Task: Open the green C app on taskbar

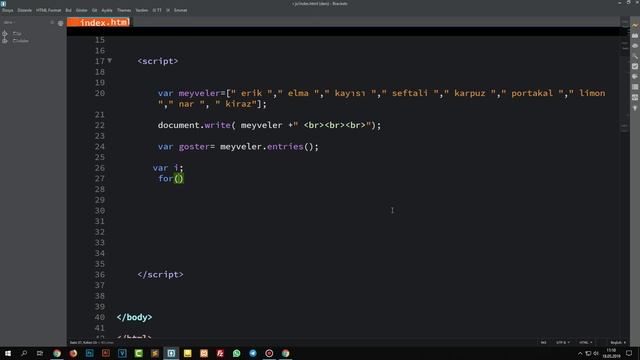Action: (138, 353)
